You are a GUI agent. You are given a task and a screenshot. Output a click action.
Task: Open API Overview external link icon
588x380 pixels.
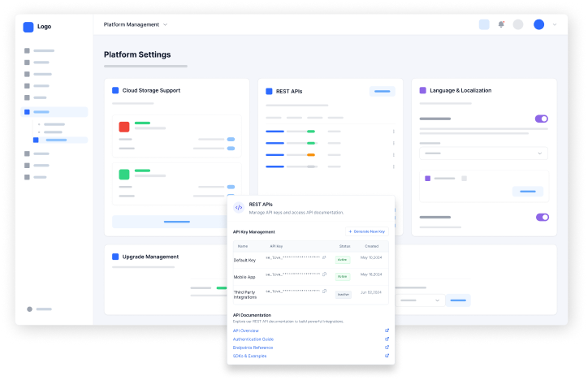click(x=387, y=330)
